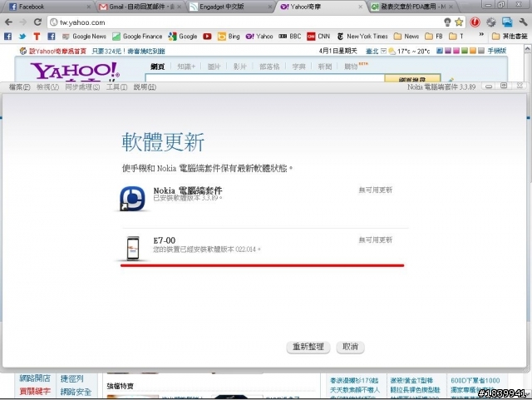The image size is (532, 400).
Task: Open the Yahoo bookmark
Action: [259, 37]
